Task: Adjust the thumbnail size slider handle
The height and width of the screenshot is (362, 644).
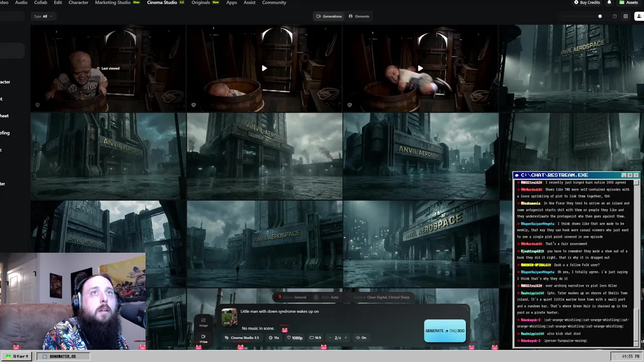Action: click(600, 16)
